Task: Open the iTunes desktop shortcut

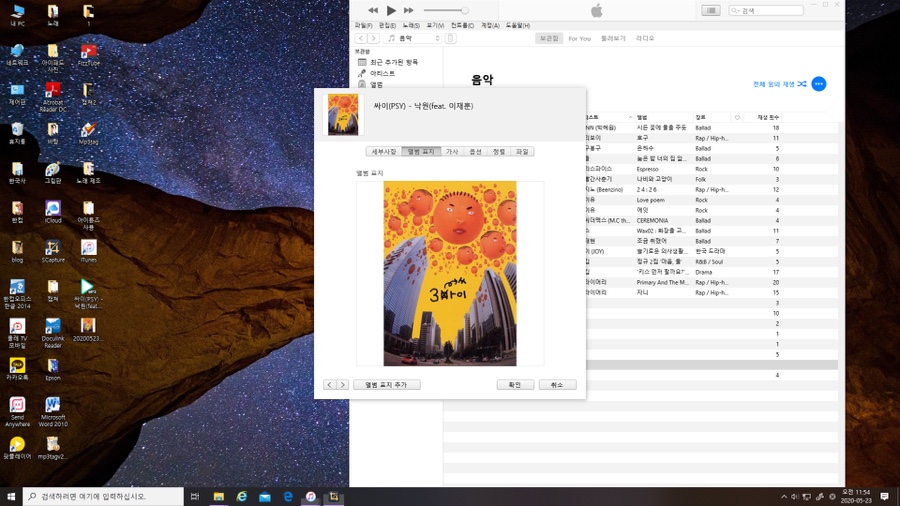Action: tap(88, 251)
